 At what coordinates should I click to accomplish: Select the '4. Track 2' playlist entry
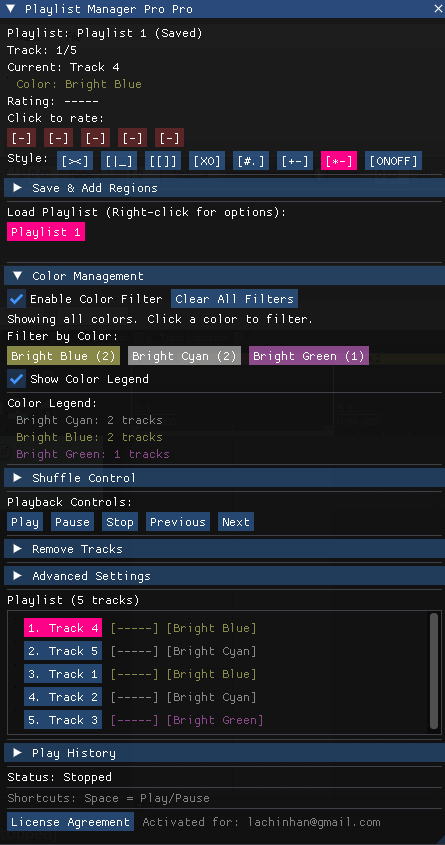coord(63,697)
